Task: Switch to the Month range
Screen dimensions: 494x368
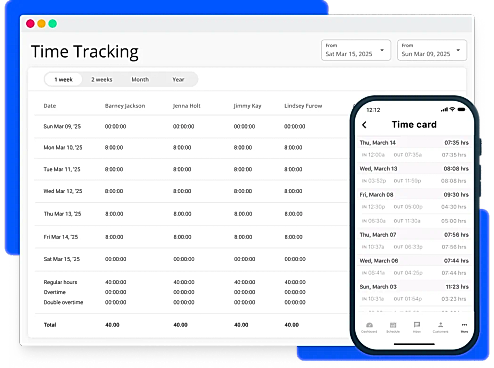Action: [x=140, y=79]
